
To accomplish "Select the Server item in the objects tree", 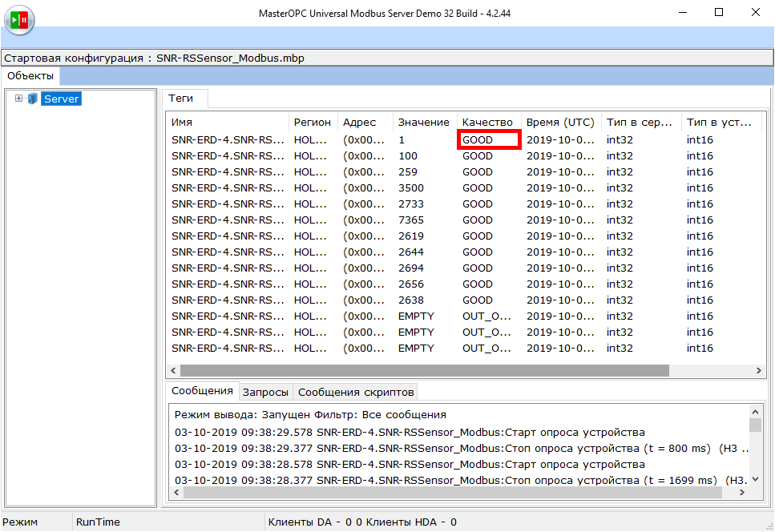I will [61, 99].
